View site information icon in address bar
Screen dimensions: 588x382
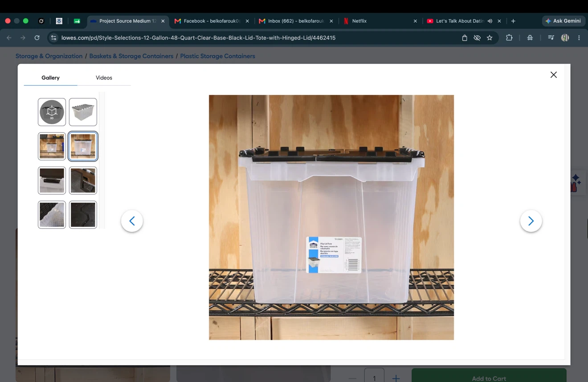(53, 38)
